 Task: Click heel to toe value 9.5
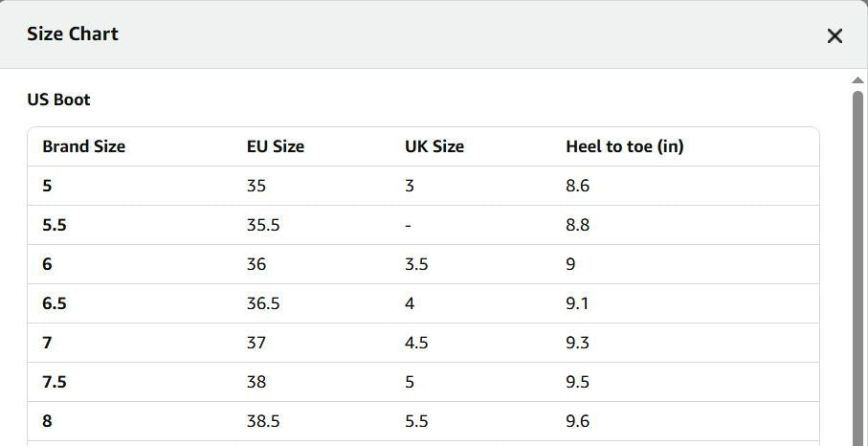[x=577, y=383]
